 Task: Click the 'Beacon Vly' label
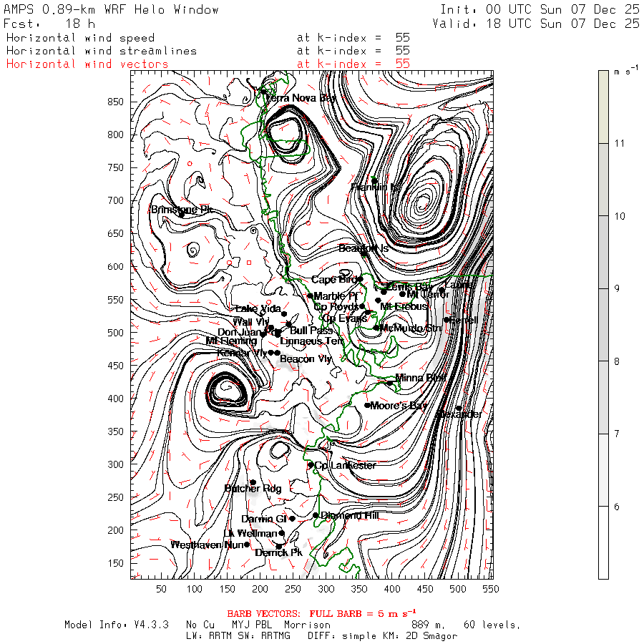pos(306,359)
